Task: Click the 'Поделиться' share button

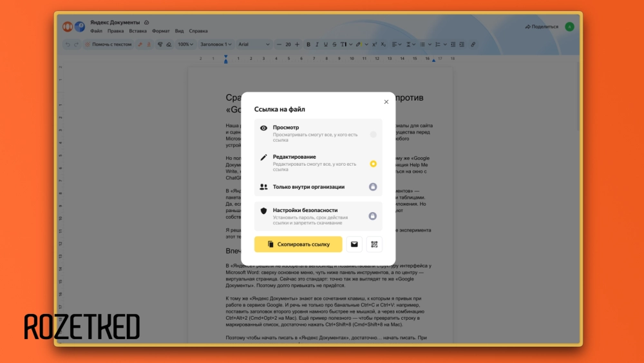Action: (542, 26)
